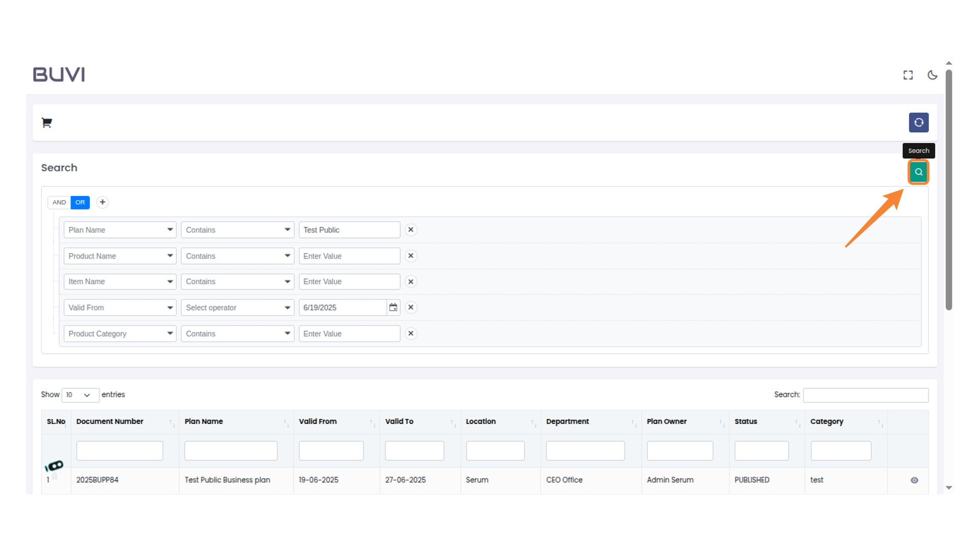Viewport: 980px width, 551px height.
Task: Open the Select operator dropdown
Action: [x=237, y=307]
